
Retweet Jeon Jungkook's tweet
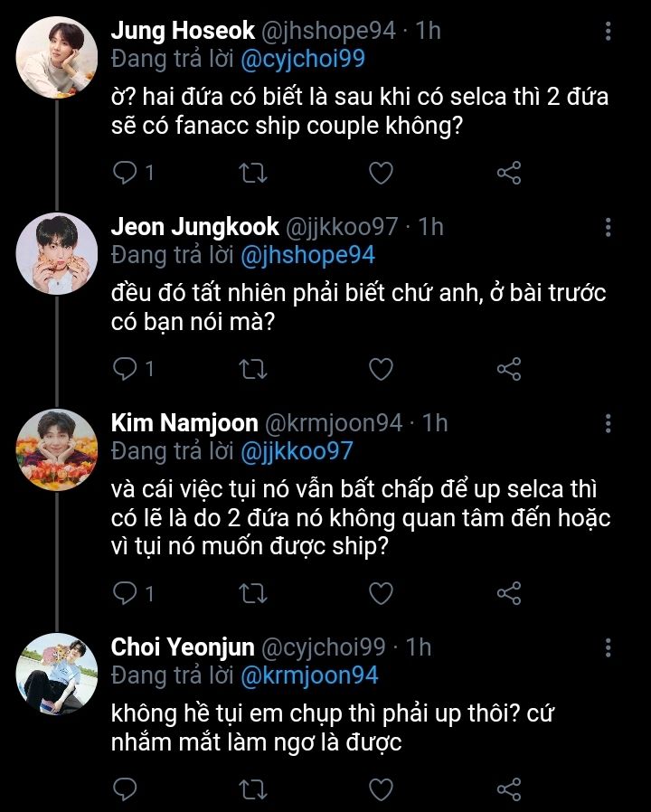[x=253, y=368]
